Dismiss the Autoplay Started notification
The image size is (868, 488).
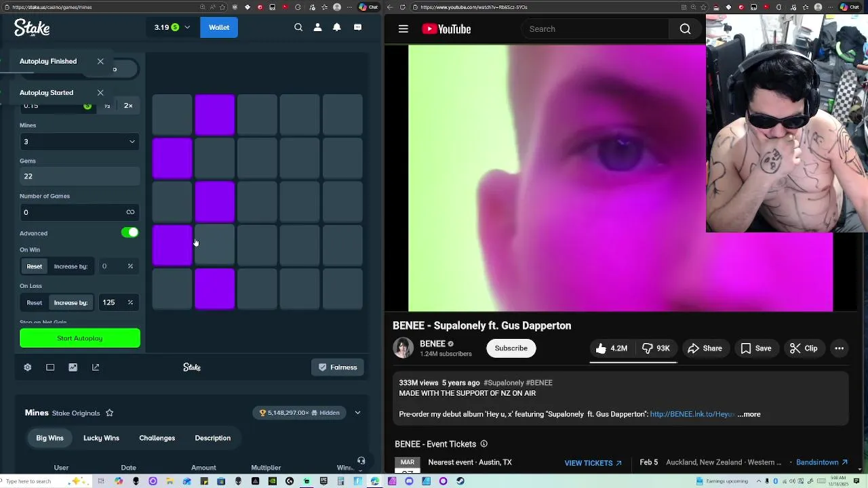(100, 93)
